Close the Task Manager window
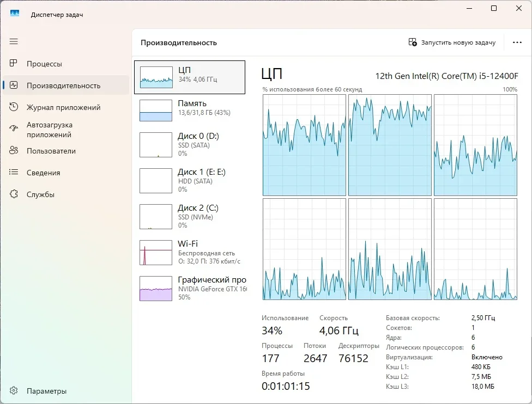 coord(519,8)
